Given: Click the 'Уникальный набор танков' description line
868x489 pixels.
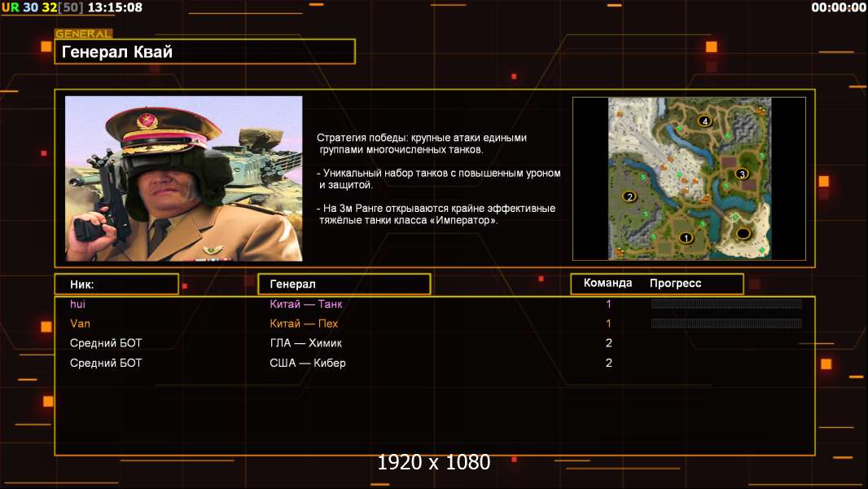Looking at the screenshot, I should (x=438, y=178).
